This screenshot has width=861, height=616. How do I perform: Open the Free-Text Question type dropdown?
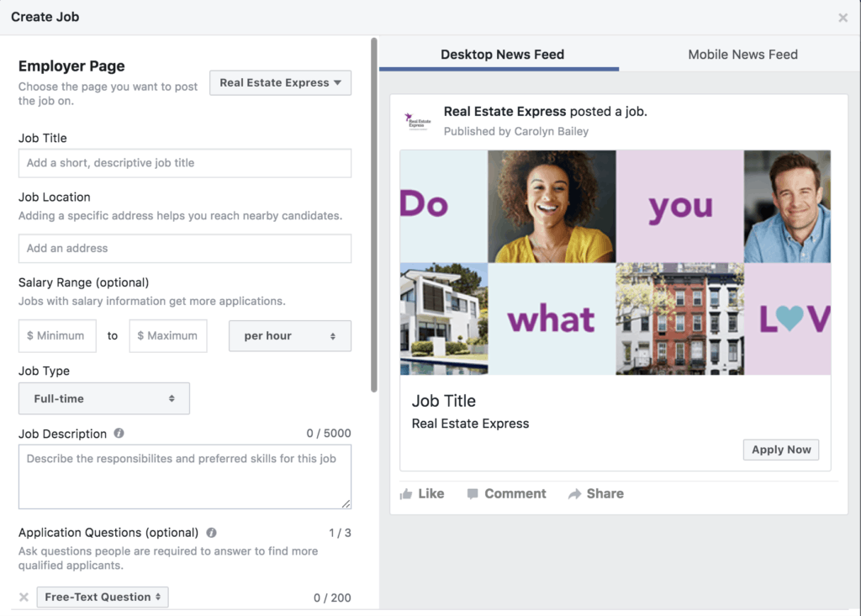[x=103, y=597]
